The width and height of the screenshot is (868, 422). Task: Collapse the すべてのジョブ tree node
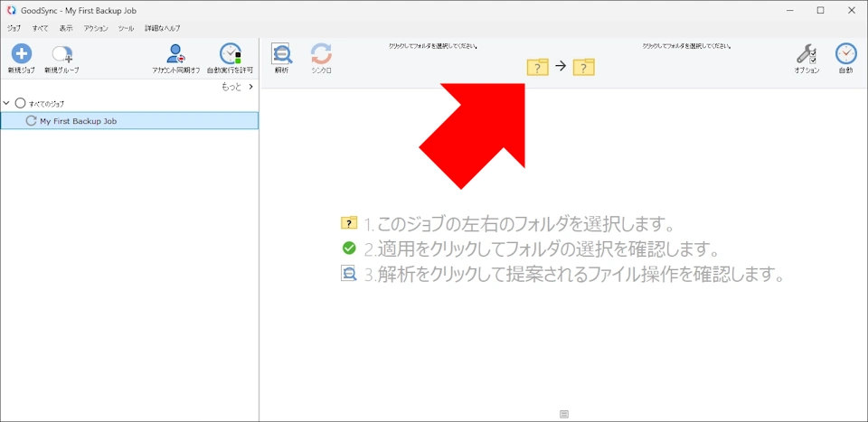tap(6, 103)
